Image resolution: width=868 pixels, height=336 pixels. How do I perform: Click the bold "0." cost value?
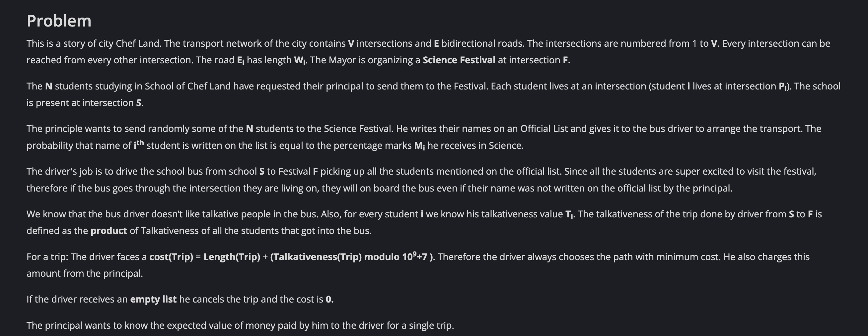click(329, 299)
